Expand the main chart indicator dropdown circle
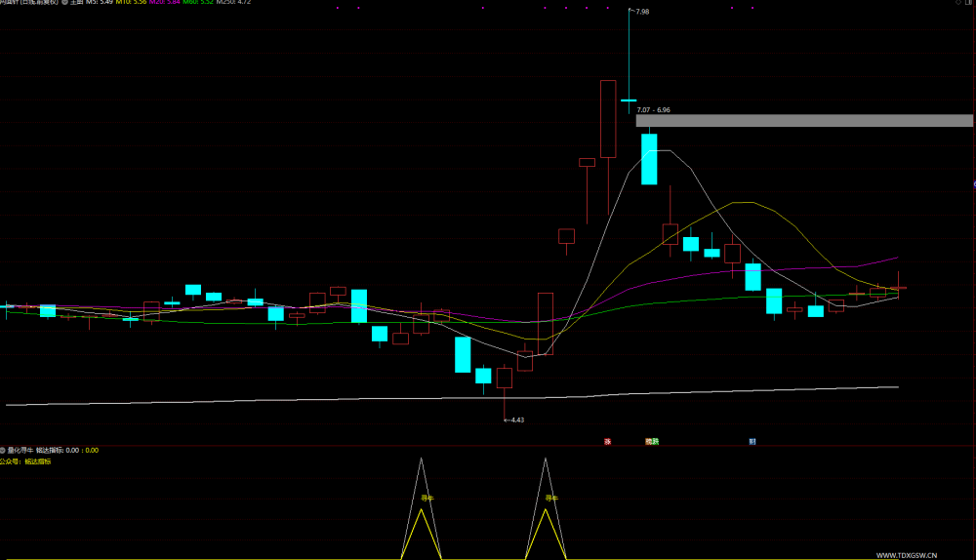The width and height of the screenshot is (976, 560). [64, 3]
